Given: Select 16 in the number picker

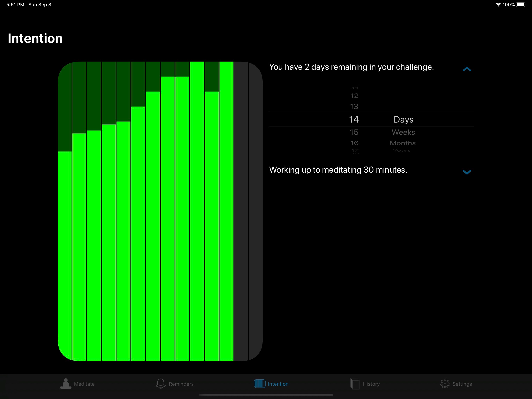Looking at the screenshot, I should 354,143.
